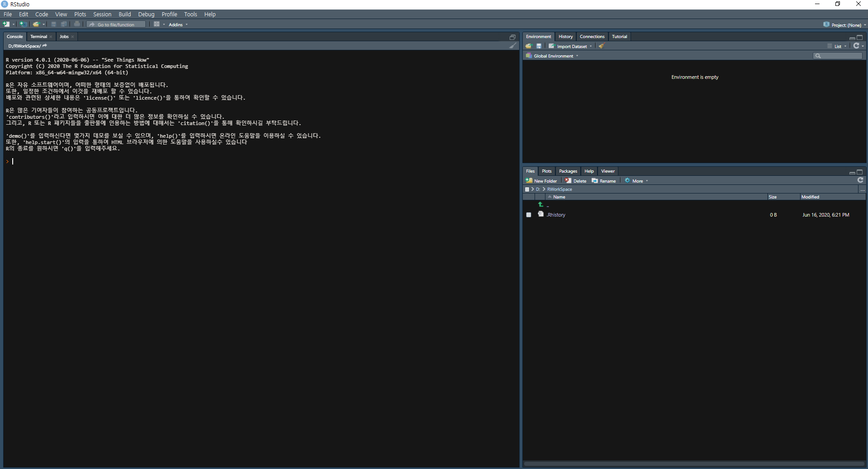Open the Plots menu in the menu bar

(x=80, y=15)
